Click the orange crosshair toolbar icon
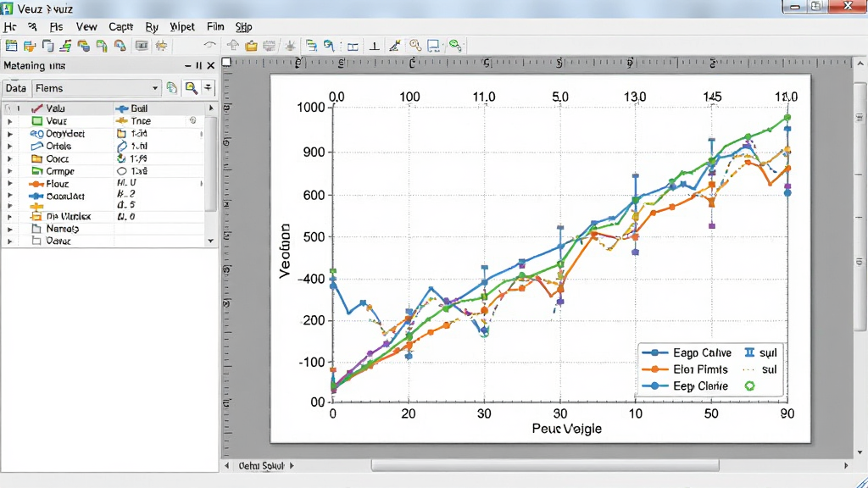The height and width of the screenshot is (488, 868). pyautogui.click(x=162, y=46)
